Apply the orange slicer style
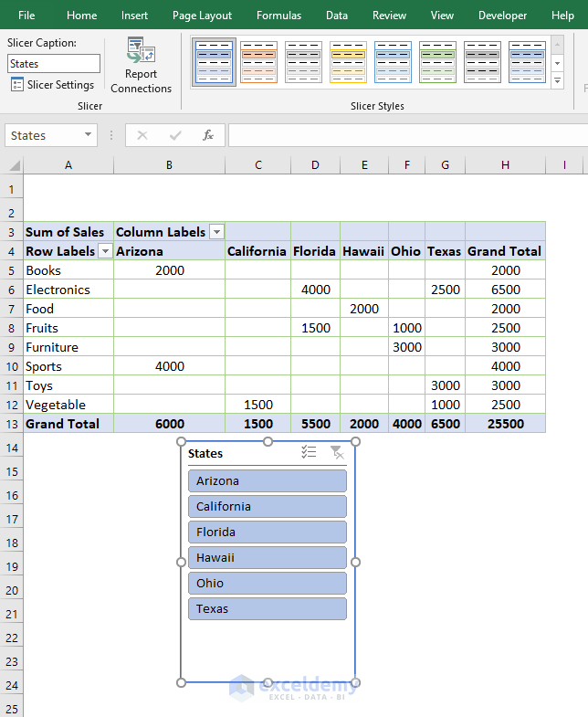The image size is (588, 717). 258,62
